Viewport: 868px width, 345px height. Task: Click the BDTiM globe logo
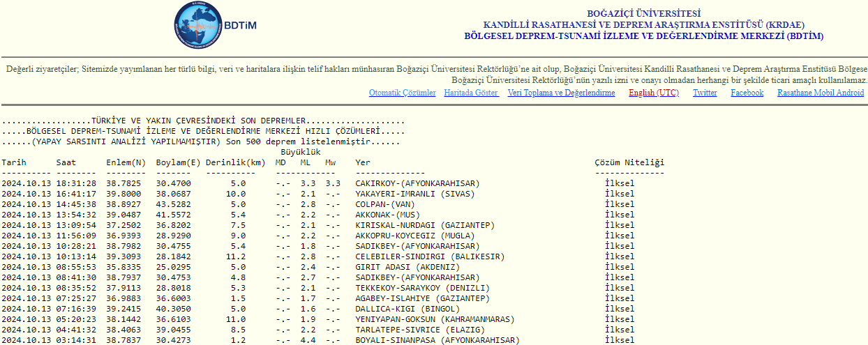point(199,26)
